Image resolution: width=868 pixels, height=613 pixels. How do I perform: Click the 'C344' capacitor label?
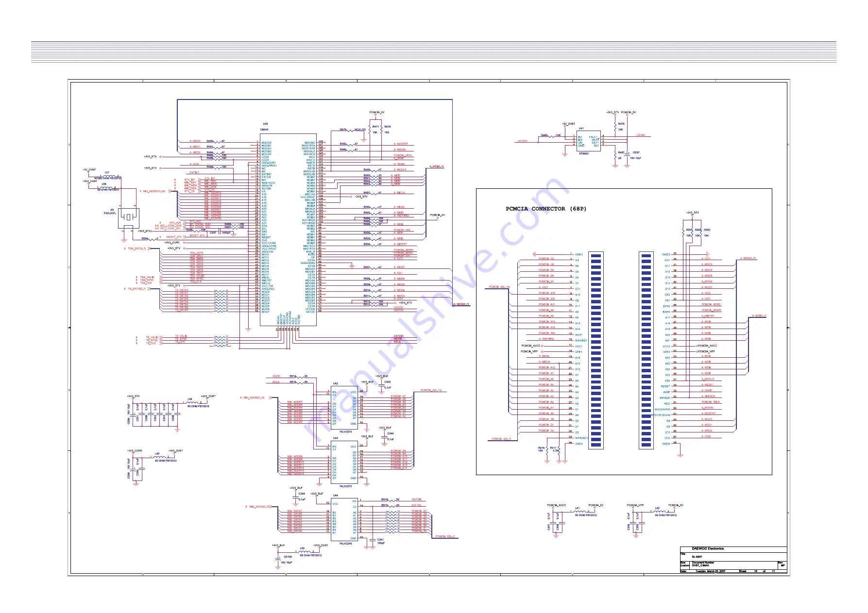pos(391,433)
